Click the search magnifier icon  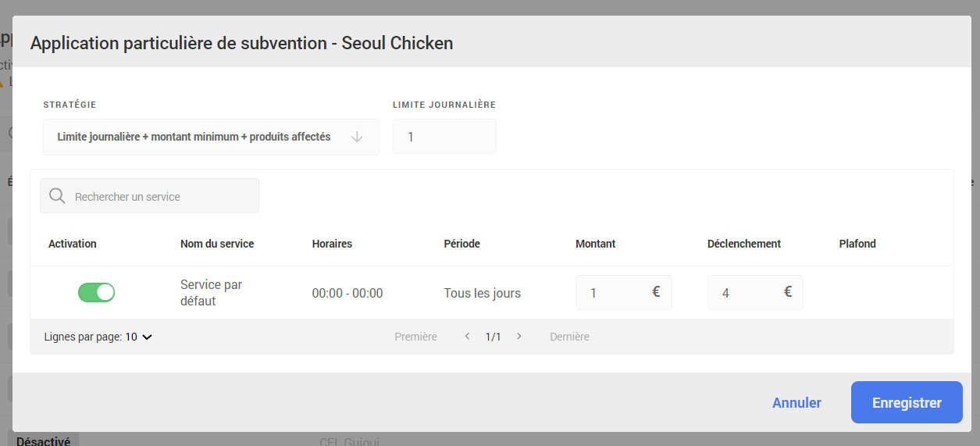pyautogui.click(x=57, y=196)
